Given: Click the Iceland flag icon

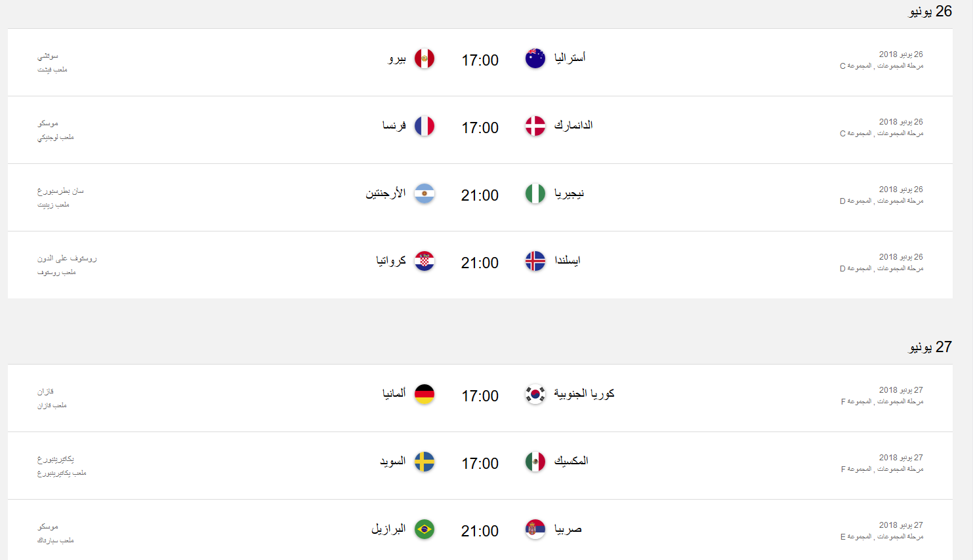Looking at the screenshot, I should (x=535, y=261).
